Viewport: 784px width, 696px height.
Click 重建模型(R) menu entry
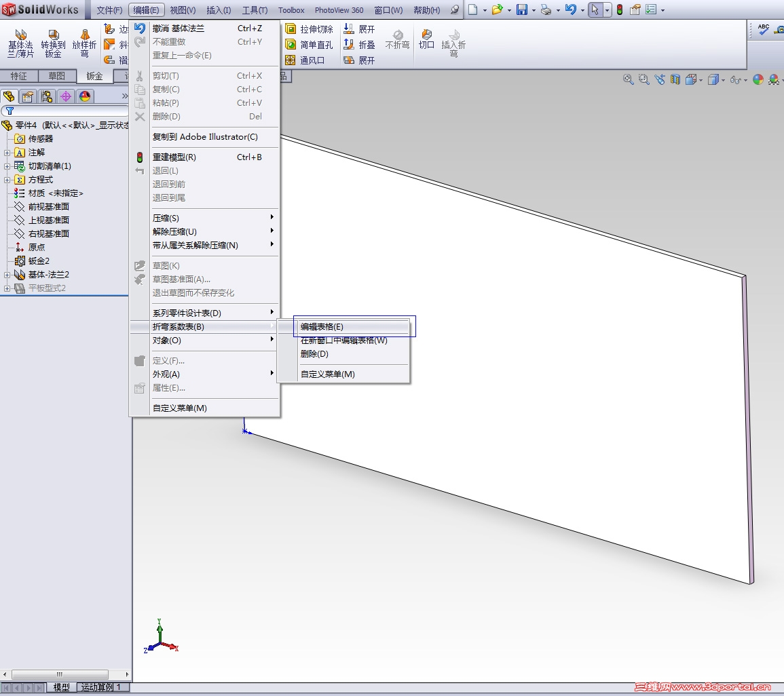204,157
